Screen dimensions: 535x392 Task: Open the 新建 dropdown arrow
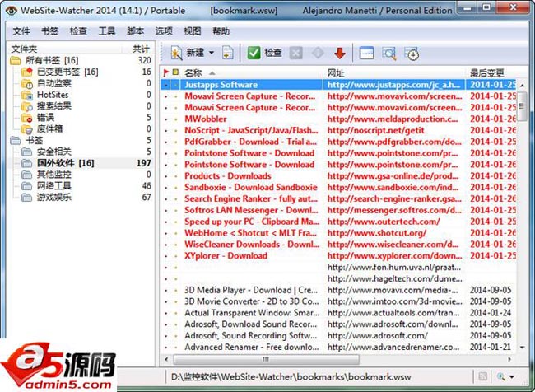tap(212, 53)
